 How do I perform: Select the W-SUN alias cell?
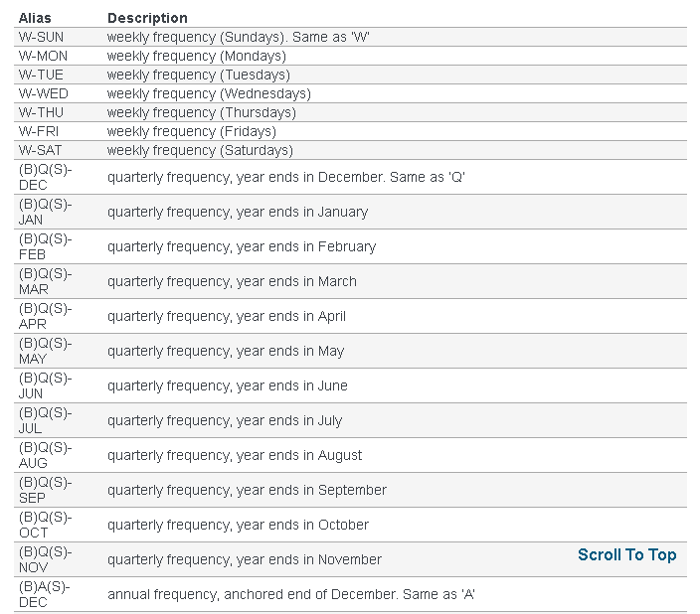point(42,37)
